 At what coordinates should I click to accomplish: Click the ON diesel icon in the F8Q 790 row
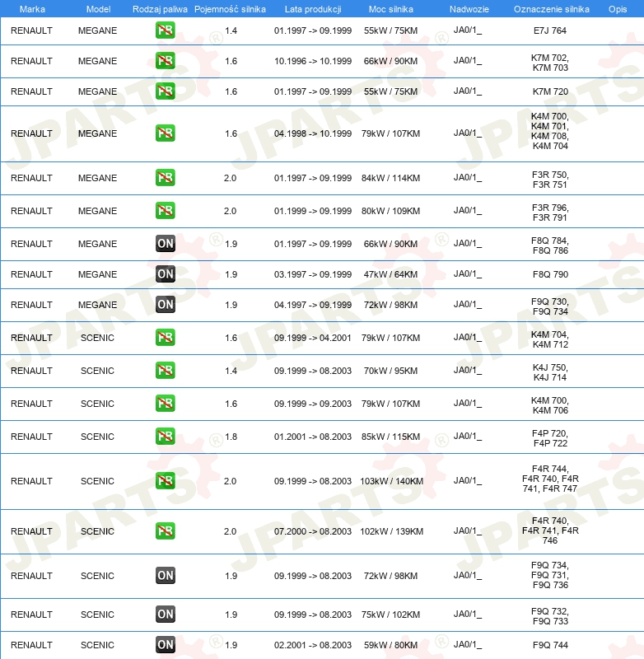[165, 274]
